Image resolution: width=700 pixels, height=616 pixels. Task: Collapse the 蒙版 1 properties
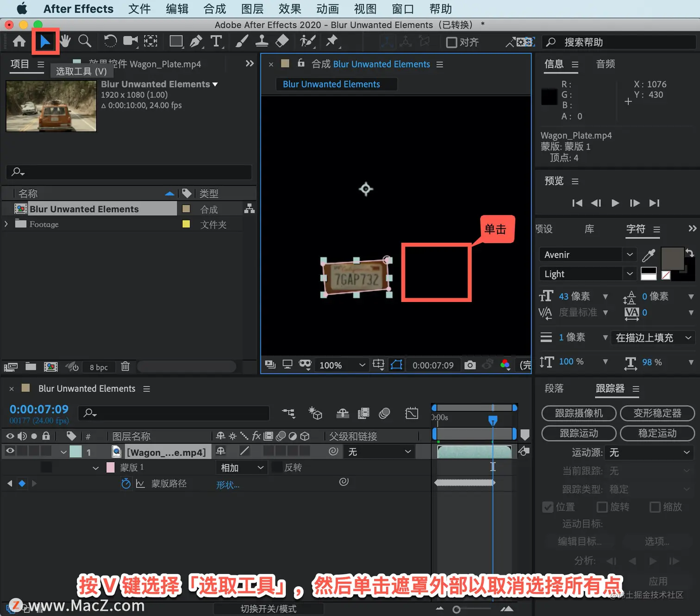click(x=95, y=468)
